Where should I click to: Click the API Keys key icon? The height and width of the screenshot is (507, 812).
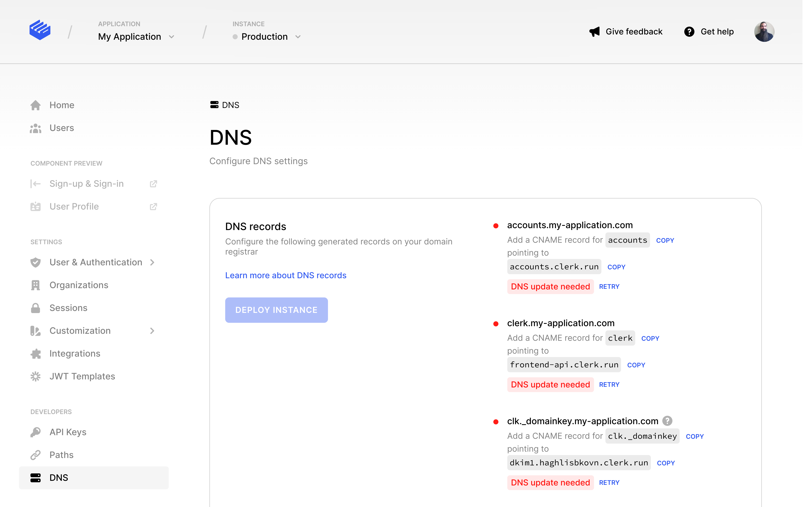coord(36,432)
